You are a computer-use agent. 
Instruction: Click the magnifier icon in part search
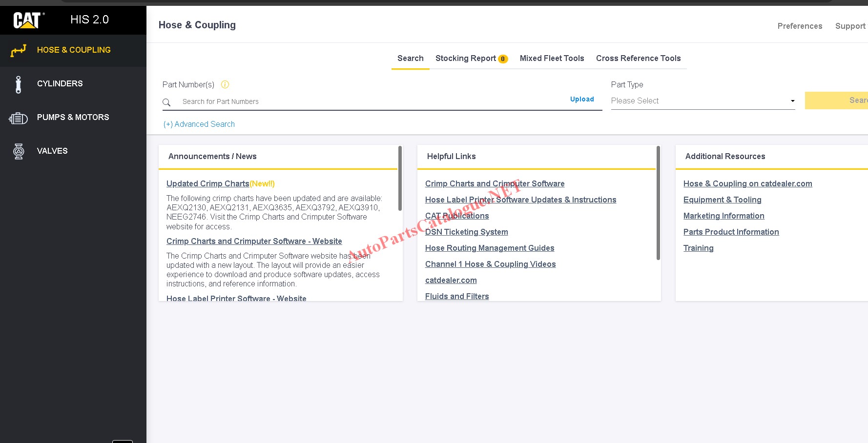tap(166, 102)
